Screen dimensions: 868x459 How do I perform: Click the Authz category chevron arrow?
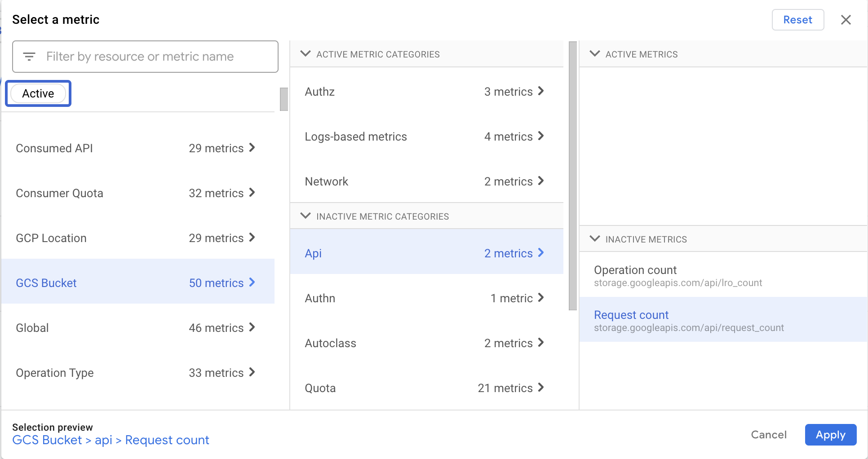[541, 91]
